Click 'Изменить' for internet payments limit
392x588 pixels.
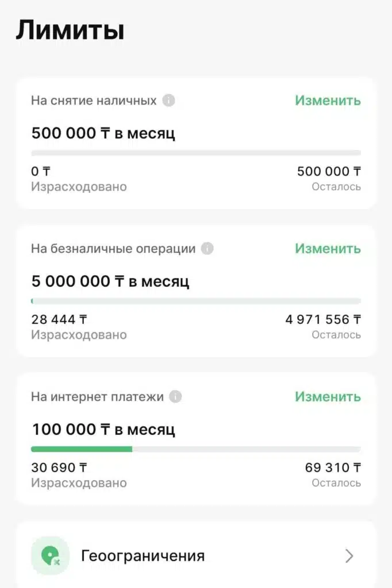click(x=328, y=397)
